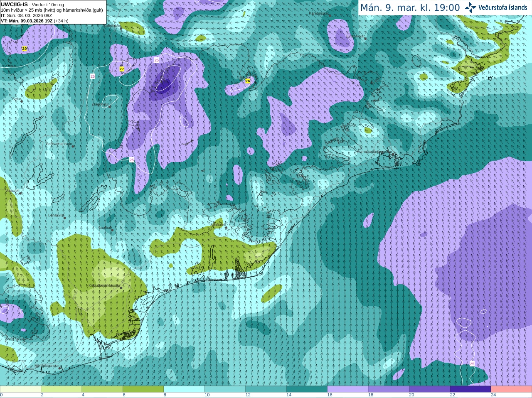
Task: Click the 25 contour label over the southeastern sea
Action: pyautogui.click(x=472, y=364)
